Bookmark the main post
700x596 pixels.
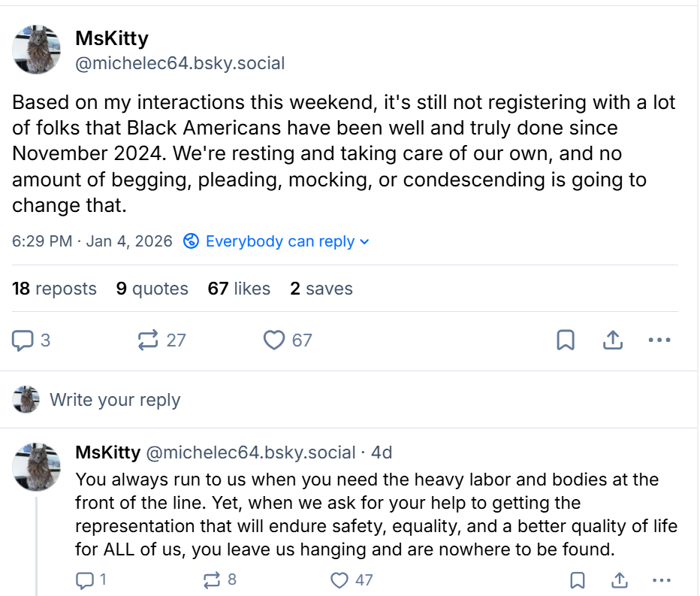click(566, 340)
